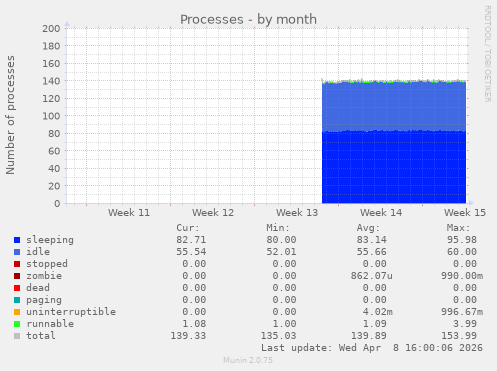The height and width of the screenshot is (371, 497).
Task: Click the 'stopped' legend label
Action: click(x=47, y=264)
